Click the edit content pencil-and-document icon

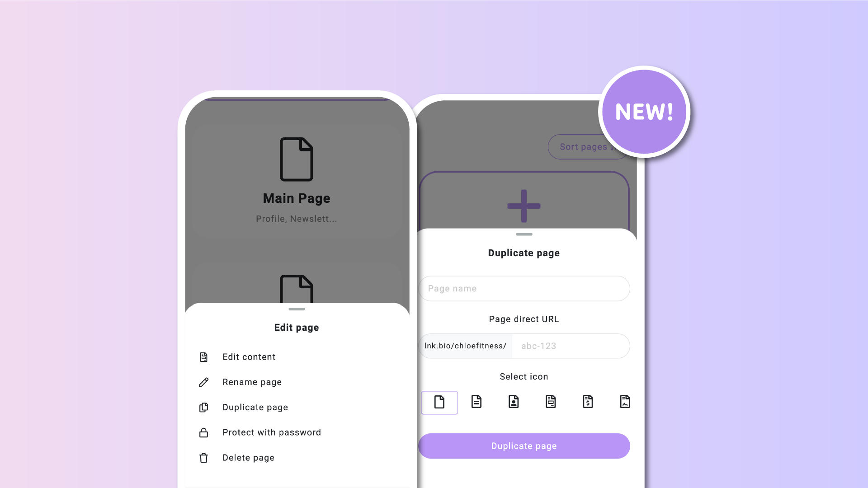203,357
